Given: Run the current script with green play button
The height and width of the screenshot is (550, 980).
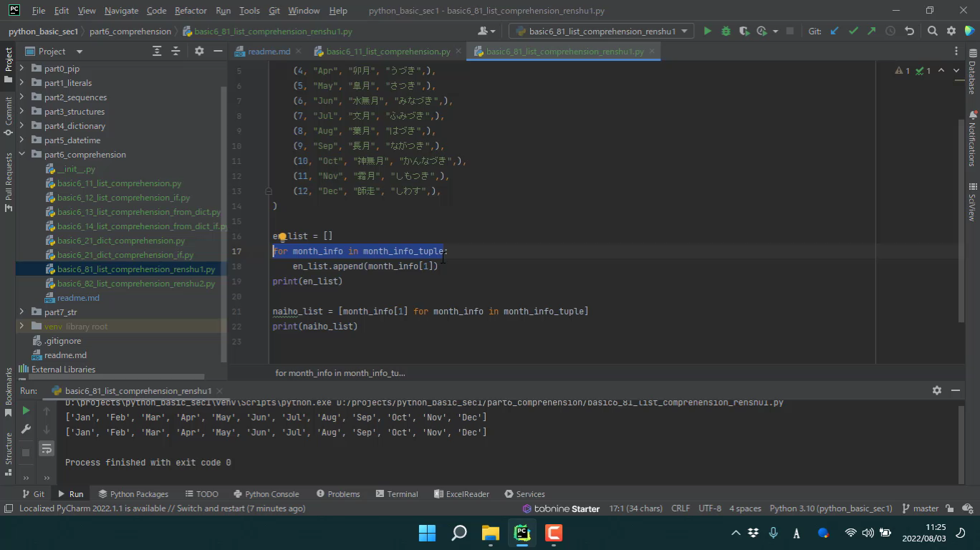Looking at the screenshot, I should (707, 32).
